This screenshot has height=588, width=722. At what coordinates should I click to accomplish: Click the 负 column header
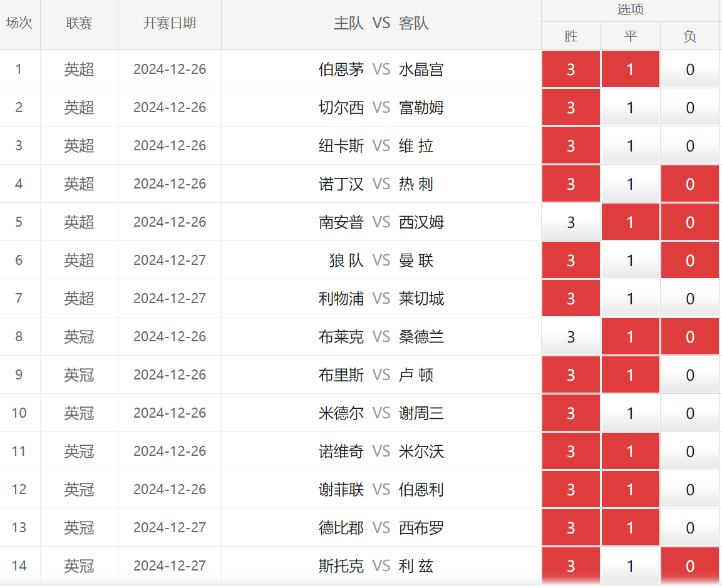pyautogui.click(x=690, y=36)
